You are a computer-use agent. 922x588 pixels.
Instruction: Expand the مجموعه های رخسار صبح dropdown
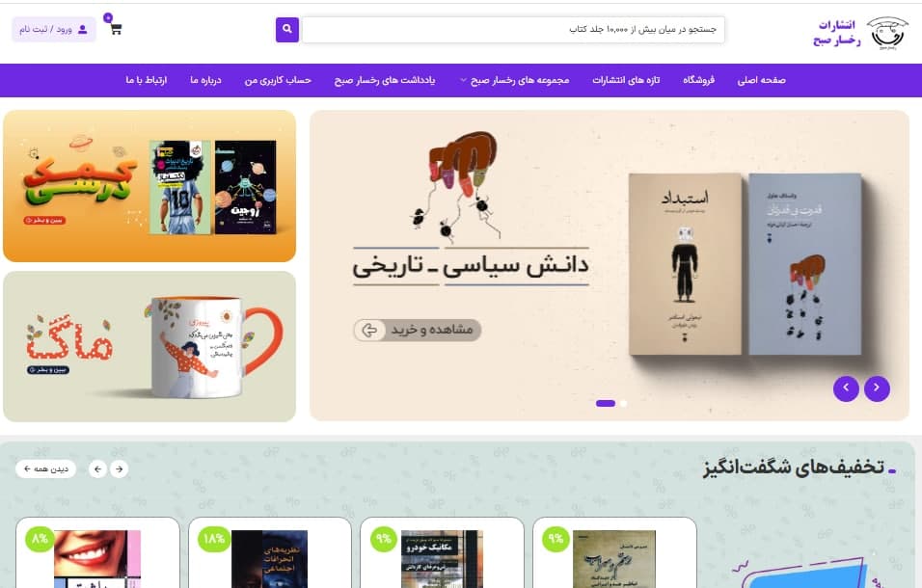pyautogui.click(x=514, y=80)
